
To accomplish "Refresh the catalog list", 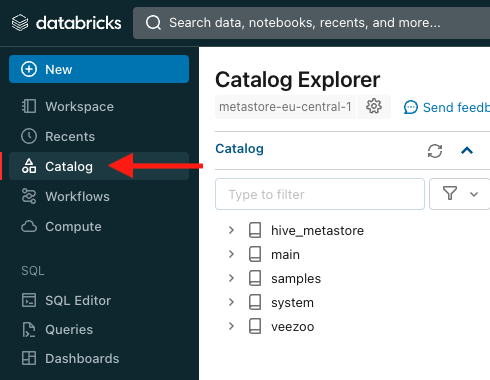I will click(x=435, y=151).
